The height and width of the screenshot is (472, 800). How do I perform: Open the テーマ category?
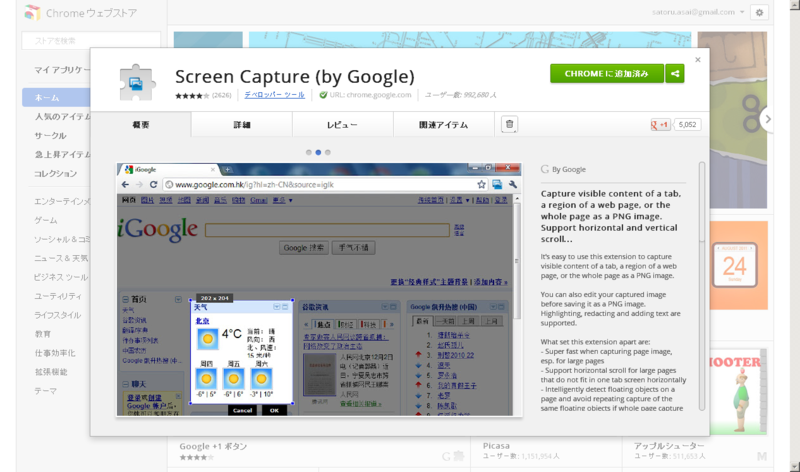pos(45,390)
